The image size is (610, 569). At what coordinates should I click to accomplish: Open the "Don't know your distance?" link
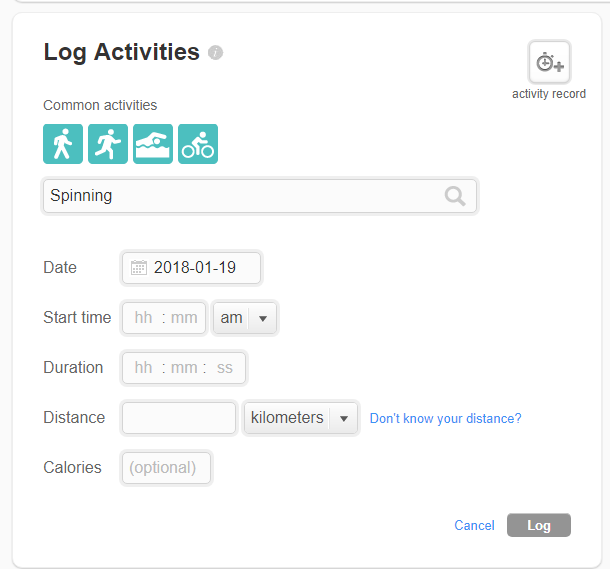pyautogui.click(x=445, y=418)
